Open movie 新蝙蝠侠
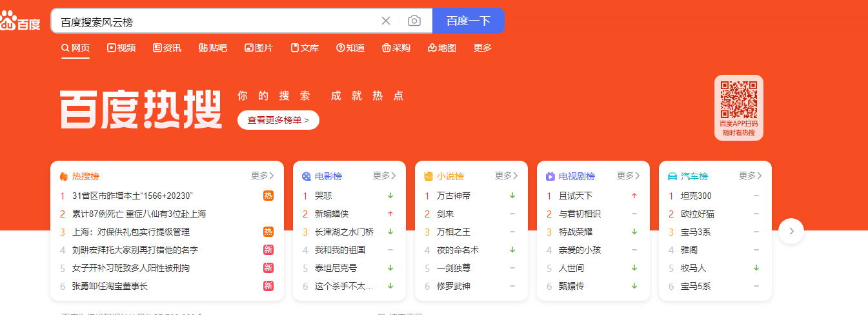Screen dimensions: 868x315 pos(332,214)
